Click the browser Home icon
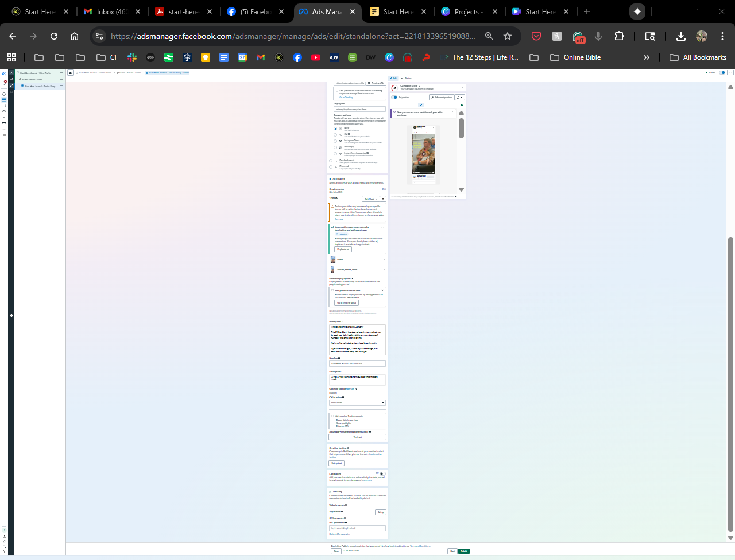This screenshot has height=560, width=735. [75, 36]
